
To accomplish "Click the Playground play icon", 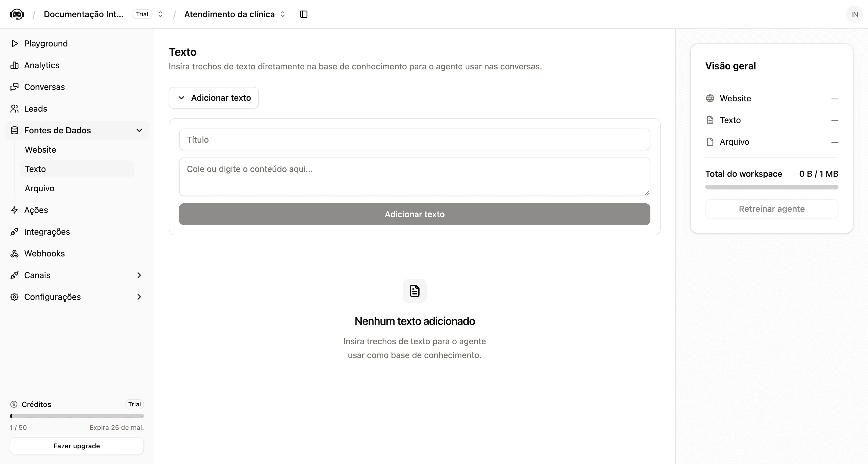I will point(14,43).
